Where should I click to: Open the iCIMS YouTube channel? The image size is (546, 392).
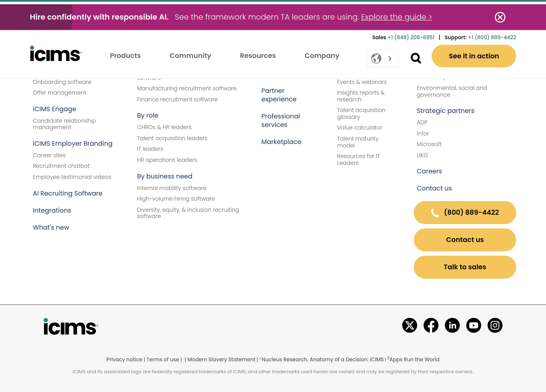coord(473,325)
